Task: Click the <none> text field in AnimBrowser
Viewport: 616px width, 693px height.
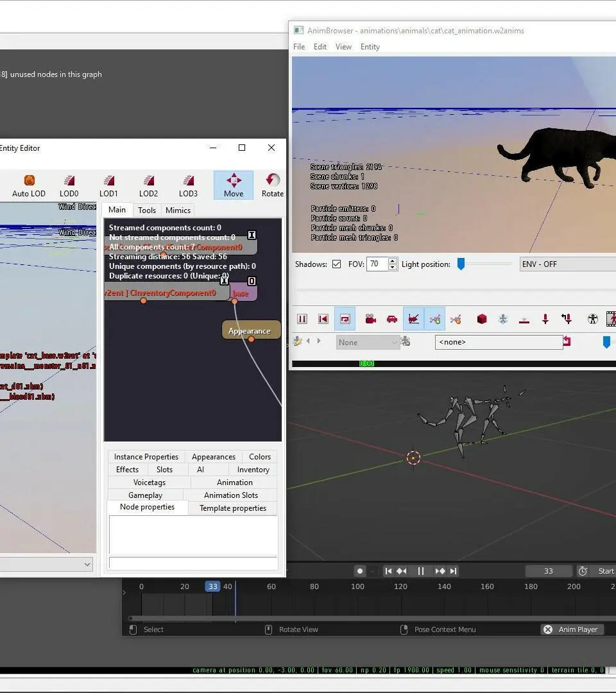Action: tap(499, 342)
